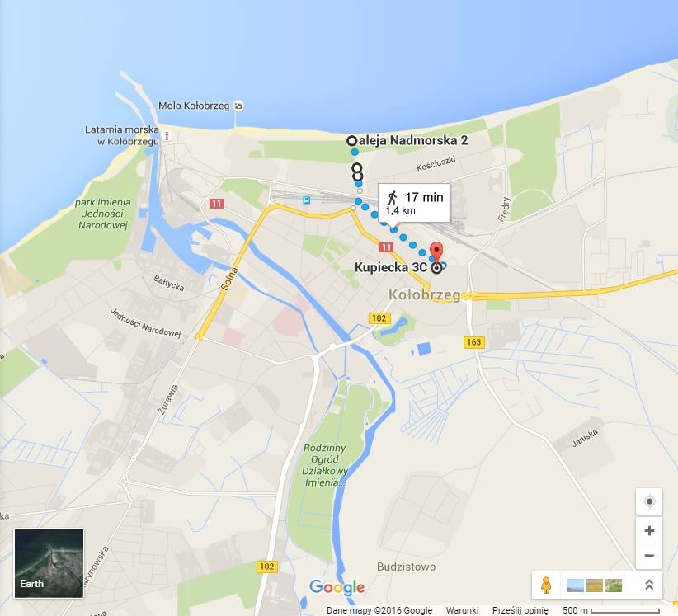Switch to Earth satellite view thumbnail
The height and width of the screenshot is (616, 678).
(x=49, y=563)
